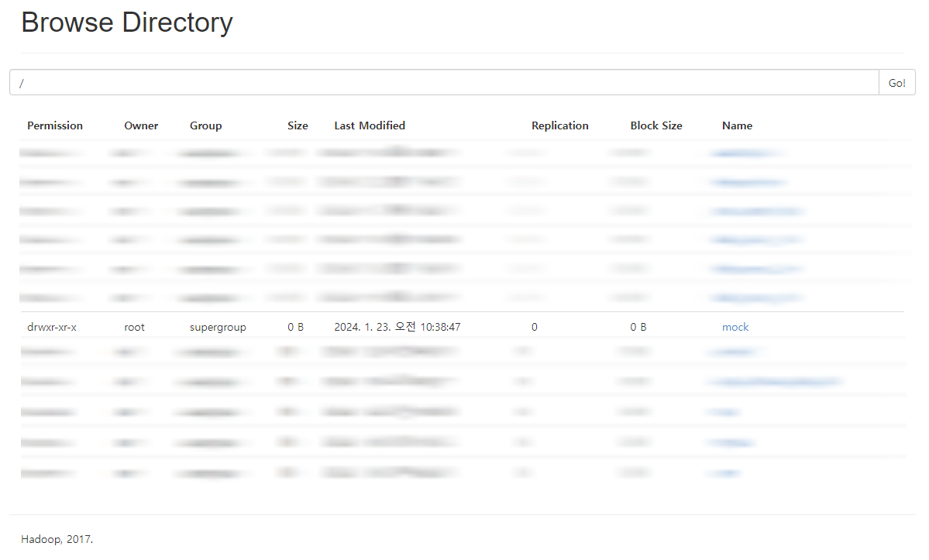The image size is (929, 560).
Task: Click the Replication column header
Action: pyautogui.click(x=560, y=125)
